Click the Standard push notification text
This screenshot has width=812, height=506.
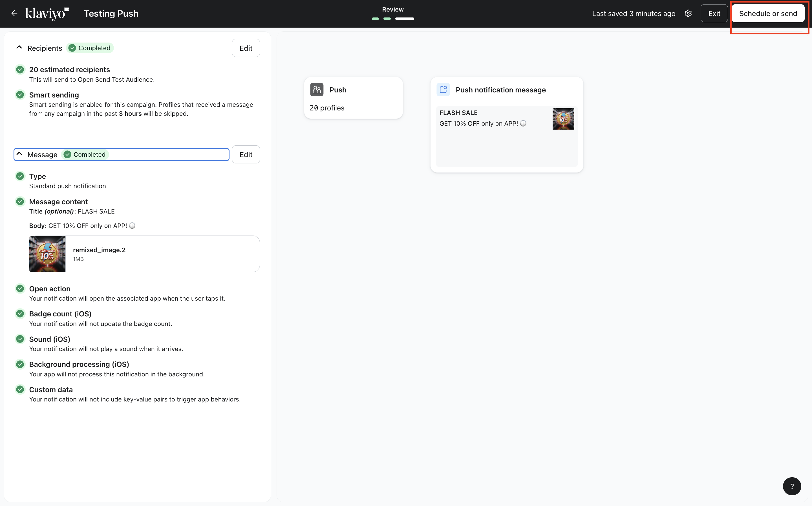pos(67,186)
